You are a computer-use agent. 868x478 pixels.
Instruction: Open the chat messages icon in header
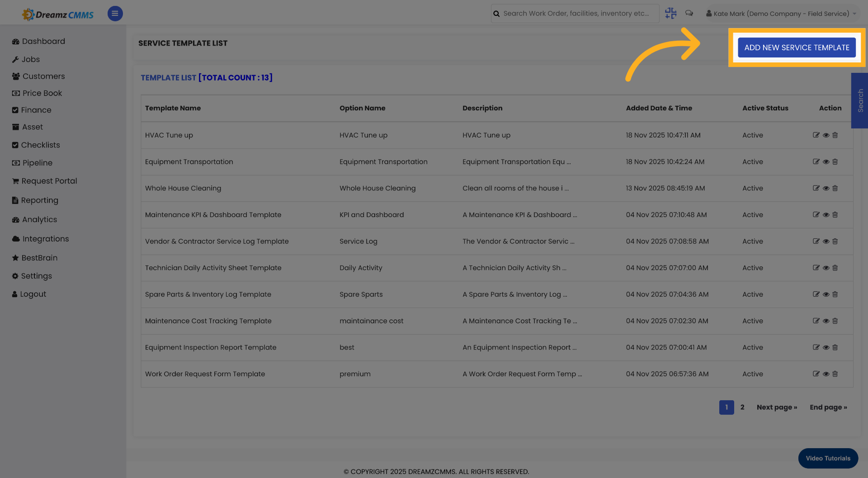689,14
